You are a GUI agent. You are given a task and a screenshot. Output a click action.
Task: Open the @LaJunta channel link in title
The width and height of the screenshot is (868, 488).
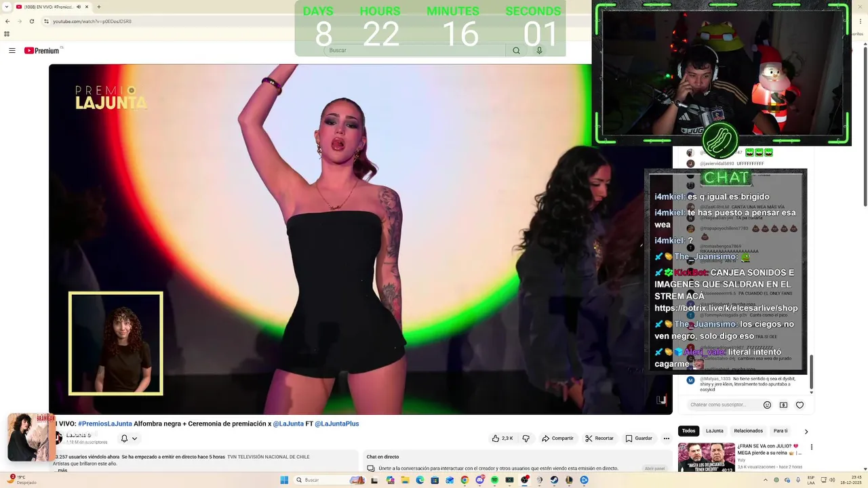[x=288, y=424]
